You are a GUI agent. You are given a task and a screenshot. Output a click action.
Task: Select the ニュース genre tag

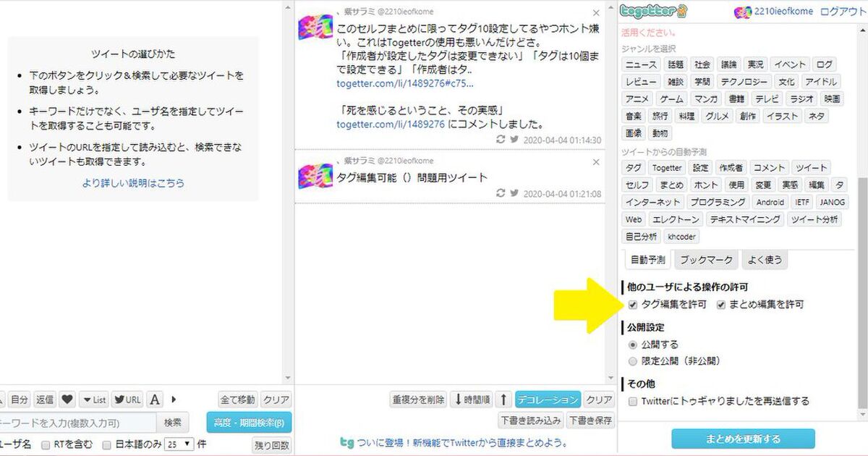641,64
